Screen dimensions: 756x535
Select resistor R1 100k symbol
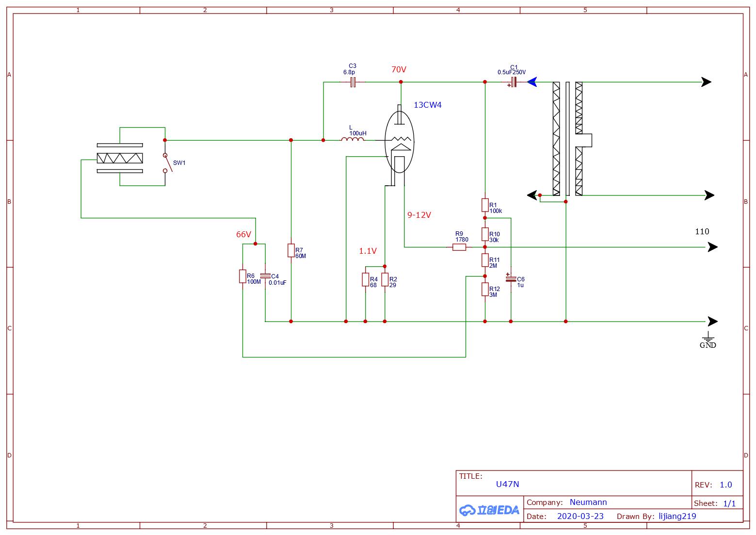tap(485, 205)
